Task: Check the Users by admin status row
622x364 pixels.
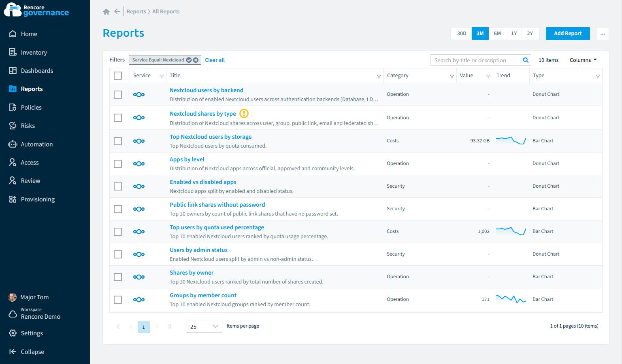Action: pos(118,254)
